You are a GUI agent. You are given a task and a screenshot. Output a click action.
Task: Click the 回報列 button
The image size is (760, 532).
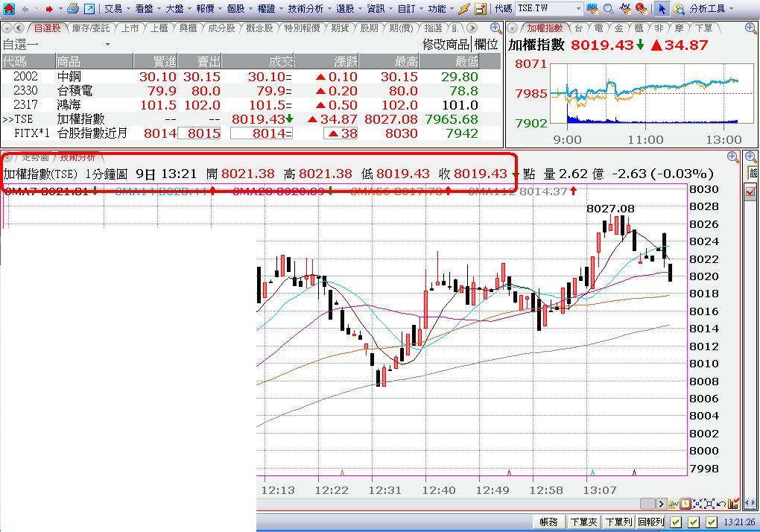coord(650,522)
